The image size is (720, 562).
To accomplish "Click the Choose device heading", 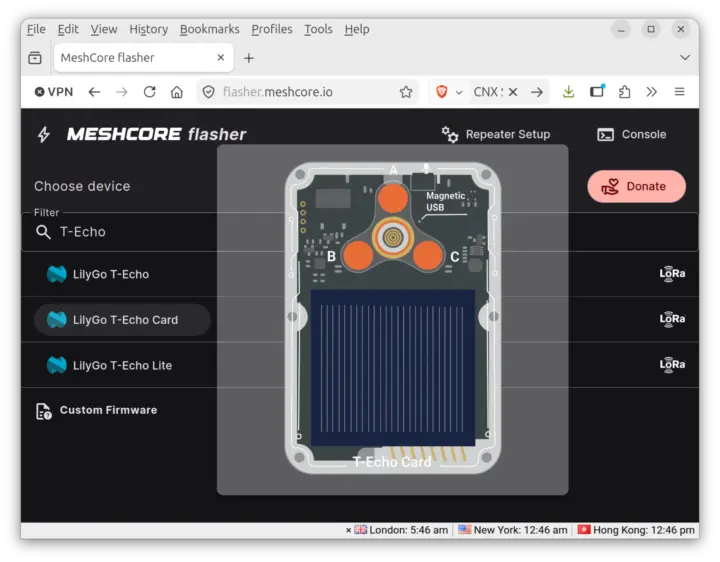I will click(82, 186).
